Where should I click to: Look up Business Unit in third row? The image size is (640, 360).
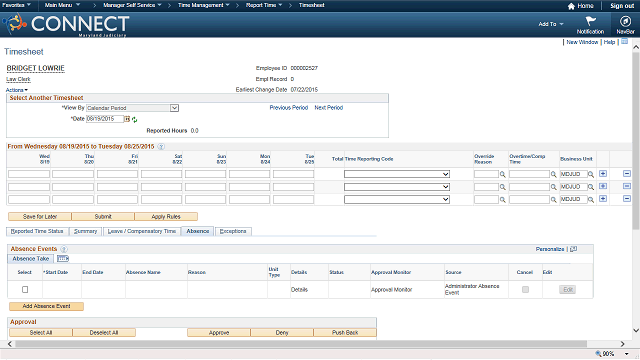click(x=591, y=200)
